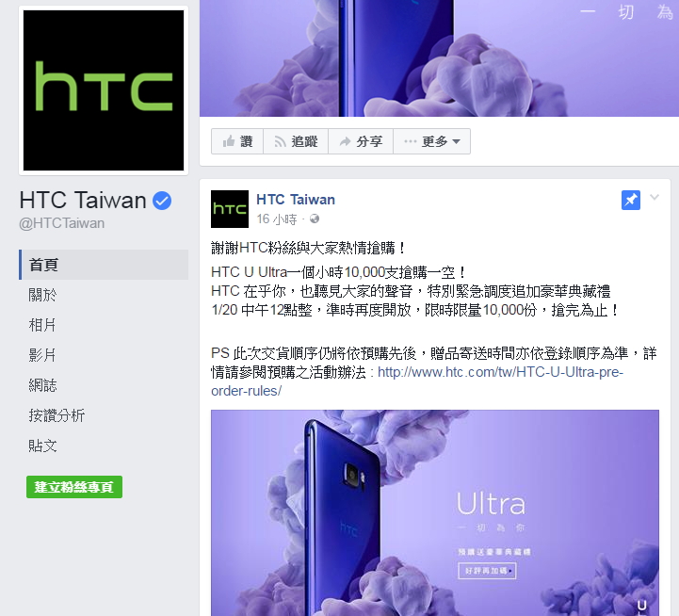Click the 16 小時 post timestamp

[x=277, y=219]
